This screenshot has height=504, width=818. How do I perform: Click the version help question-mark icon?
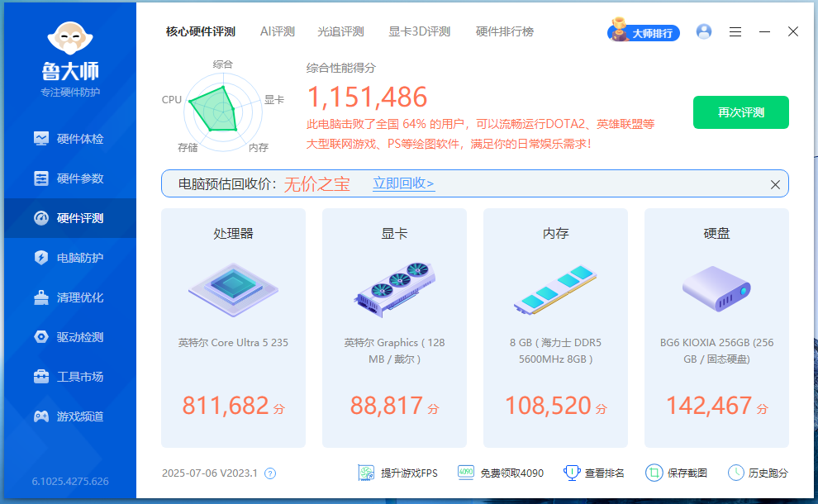pyautogui.click(x=269, y=473)
